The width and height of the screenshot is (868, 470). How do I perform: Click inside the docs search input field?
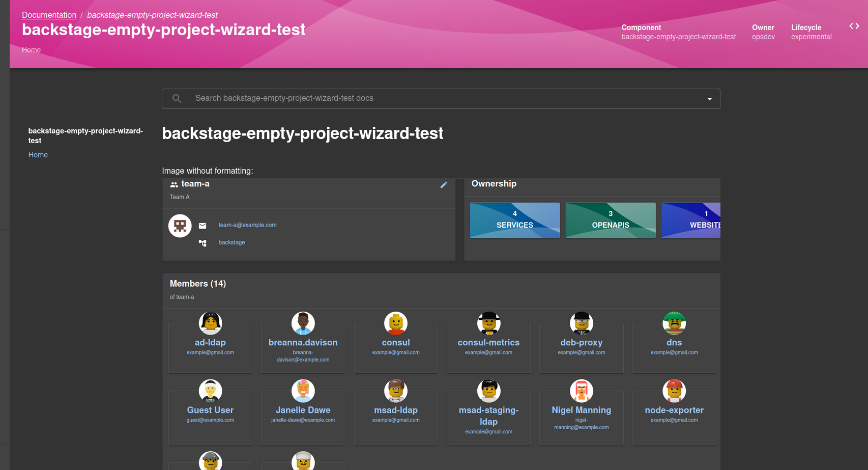pyautogui.click(x=356, y=98)
